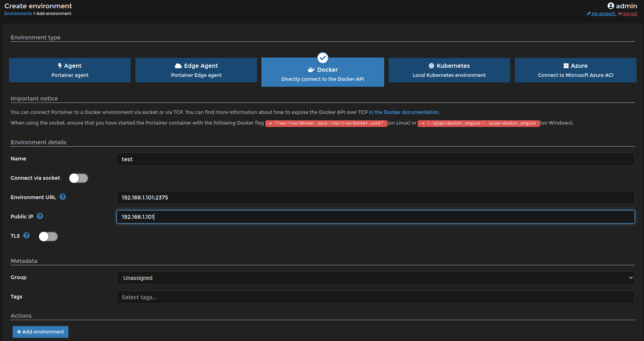Click the Add environment button
This screenshot has height=341, width=644.
41,332
